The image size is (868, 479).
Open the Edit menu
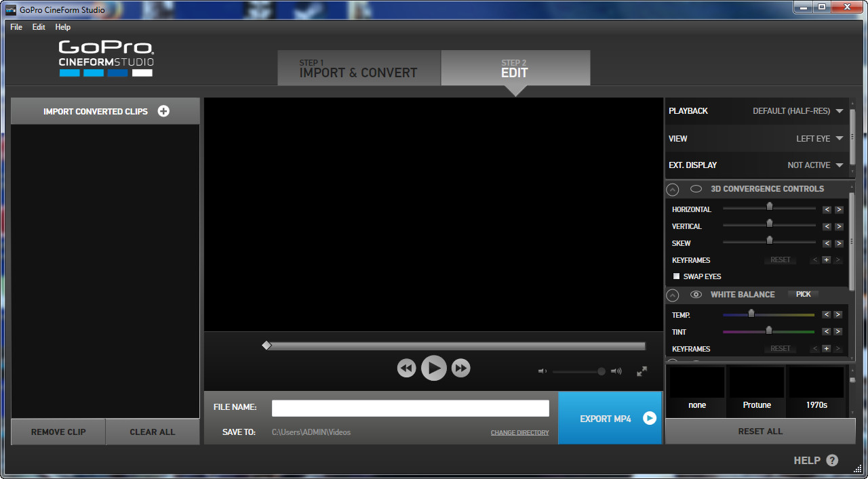point(39,27)
